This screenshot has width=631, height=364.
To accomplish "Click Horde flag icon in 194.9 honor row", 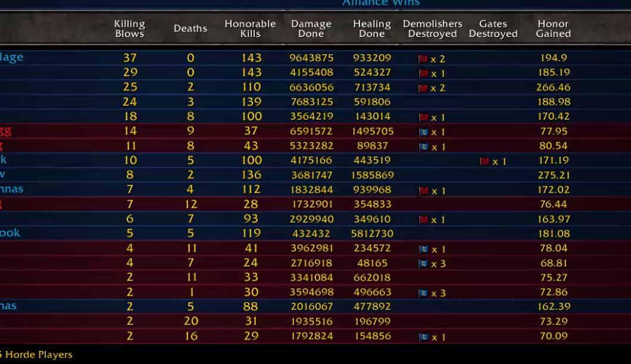I will pos(423,59).
